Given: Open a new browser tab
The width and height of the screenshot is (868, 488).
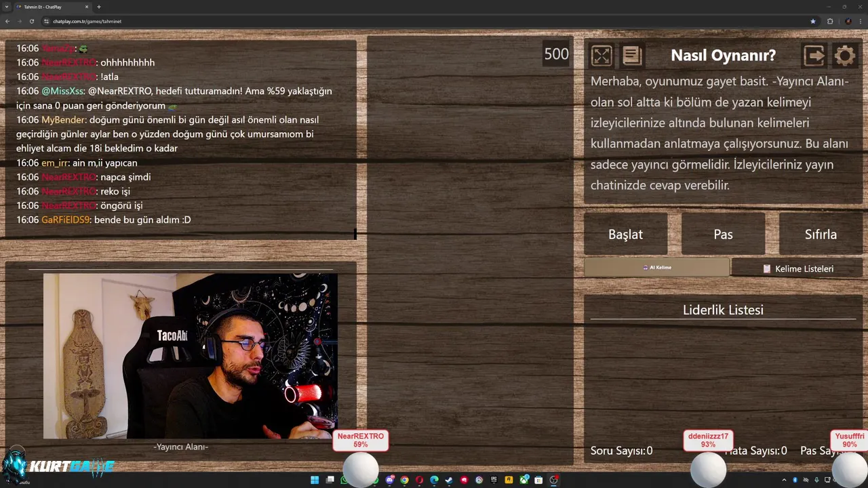Looking at the screenshot, I should coord(99,7).
